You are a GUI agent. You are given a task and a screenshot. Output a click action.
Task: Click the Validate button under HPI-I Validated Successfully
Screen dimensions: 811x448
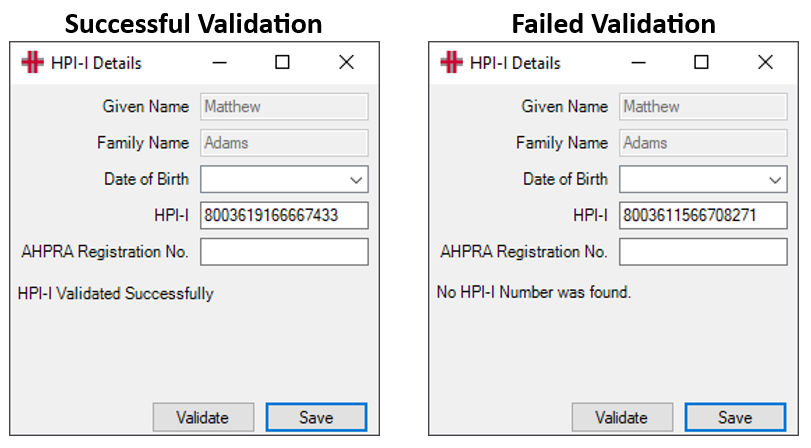[203, 417]
